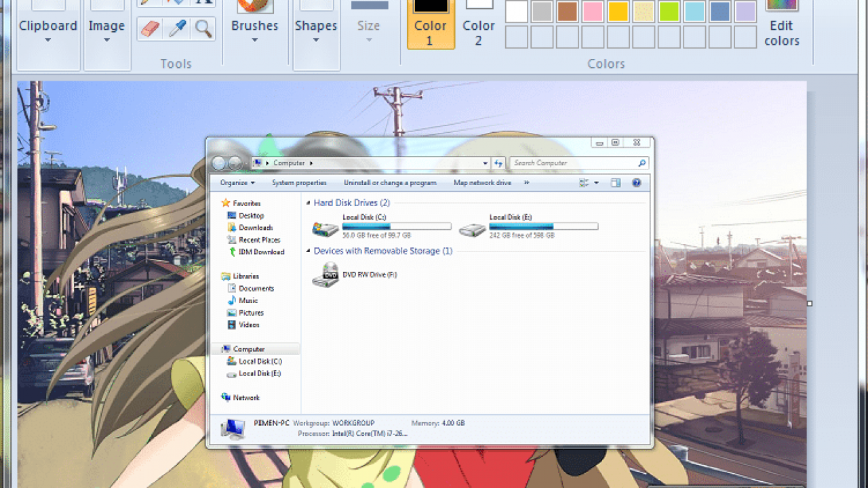Select the Local Disk (C:) drive icon
This screenshot has height=488, width=868.
(x=325, y=228)
